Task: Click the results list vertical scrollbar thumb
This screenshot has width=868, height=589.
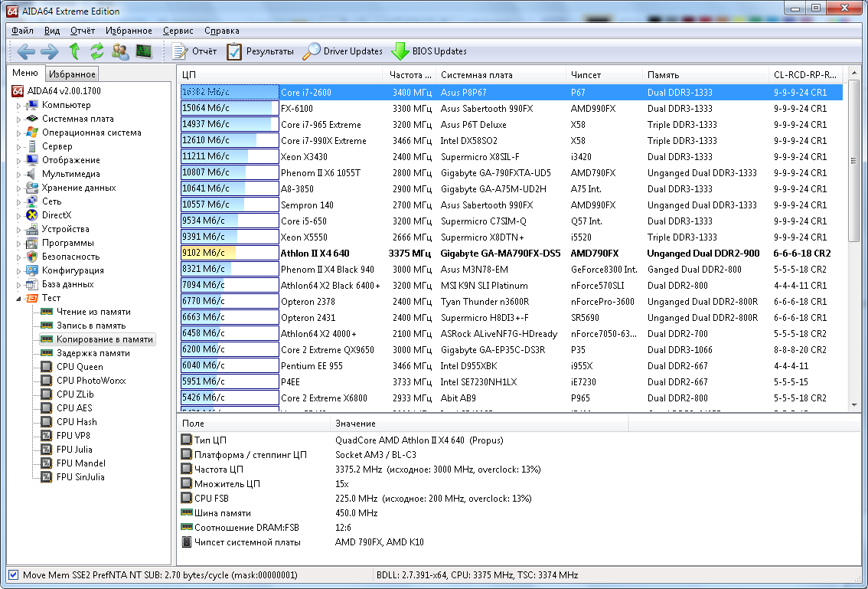Action: [853, 161]
